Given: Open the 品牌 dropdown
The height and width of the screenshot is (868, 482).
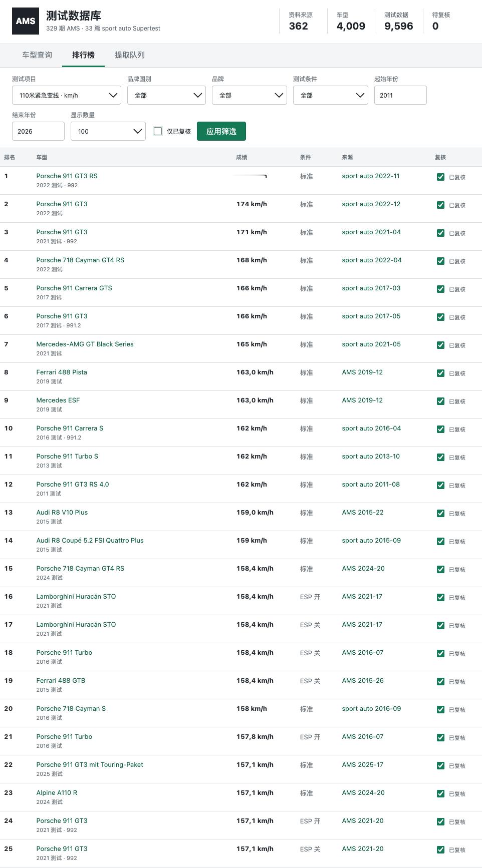Looking at the screenshot, I should tap(250, 95).
